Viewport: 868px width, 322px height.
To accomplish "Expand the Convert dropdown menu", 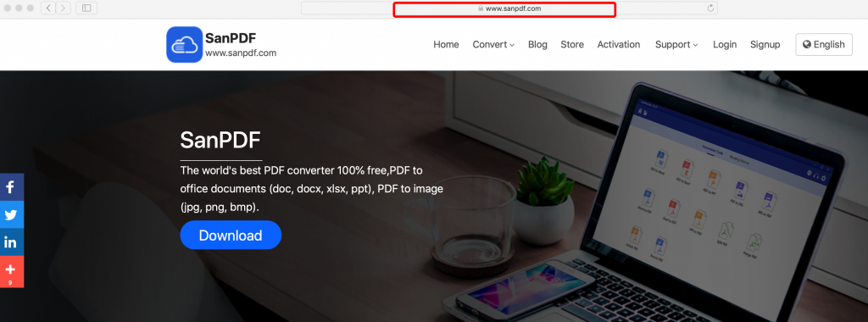I will pyautogui.click(x=493, y=45).
